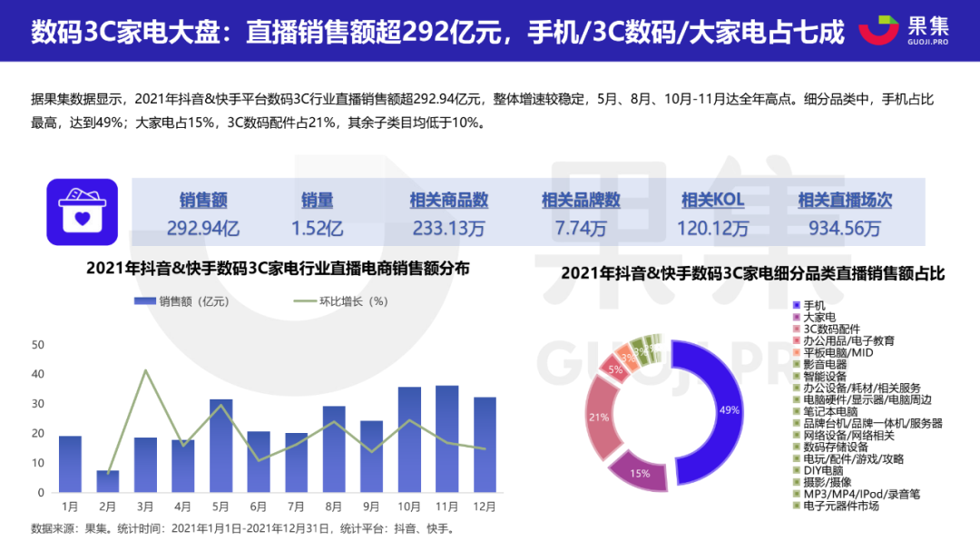Open the underlined 相关KOL heading
This screenshot has width=980, height=551.
click(712, 200)
